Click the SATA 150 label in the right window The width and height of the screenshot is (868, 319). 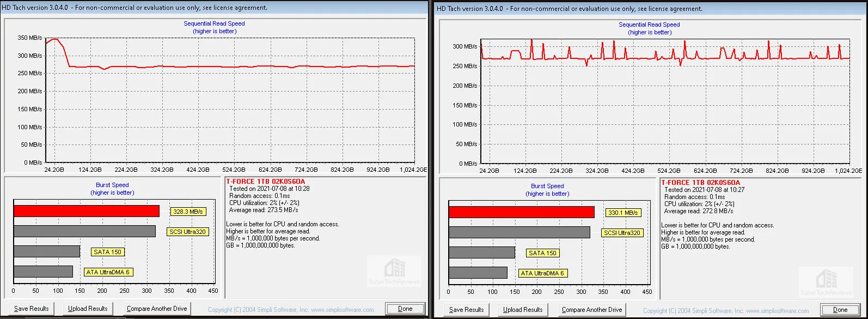[542, 253]
